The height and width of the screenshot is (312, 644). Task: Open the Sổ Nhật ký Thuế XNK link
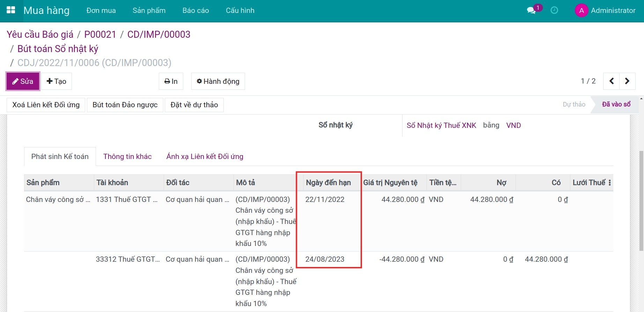coord(441,125)
